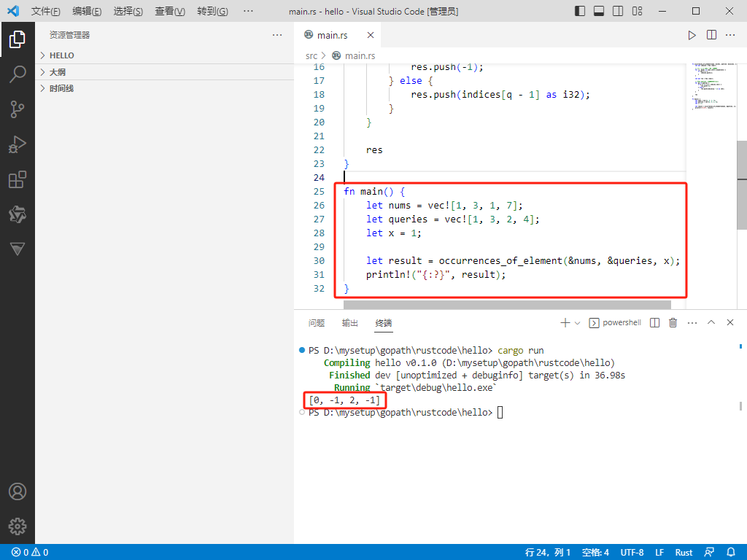Toggle primary side bar layout icon
Viewport: 747px width, 560px height.
point(580,11)
